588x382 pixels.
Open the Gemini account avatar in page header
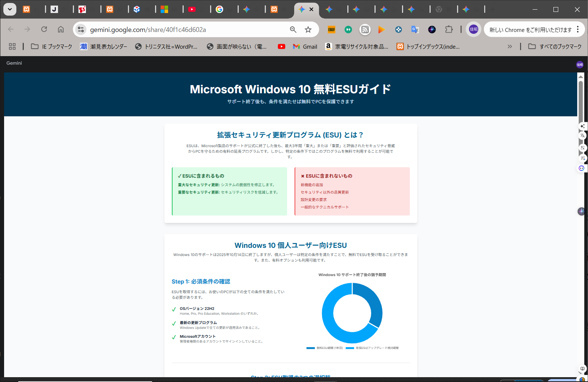[580, 65]
